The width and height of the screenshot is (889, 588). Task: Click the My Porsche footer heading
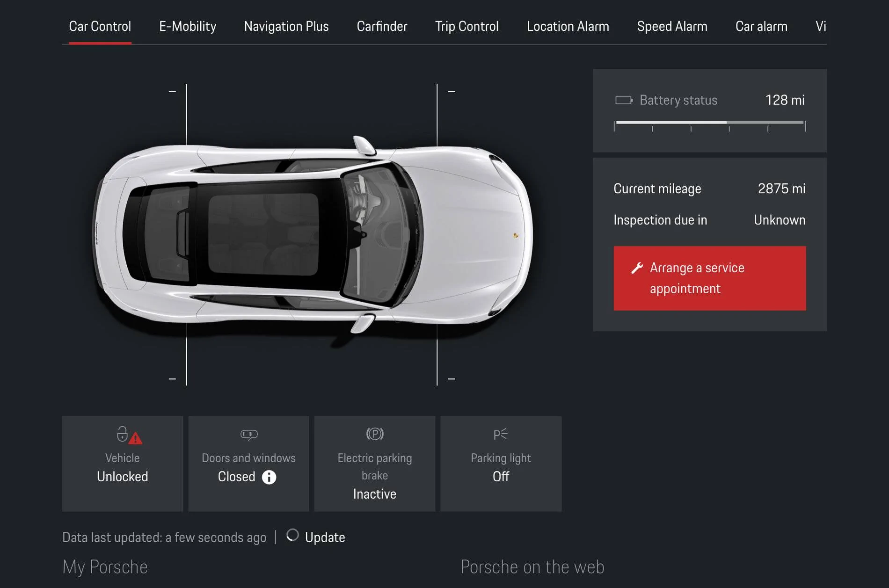tap(105, 567)
